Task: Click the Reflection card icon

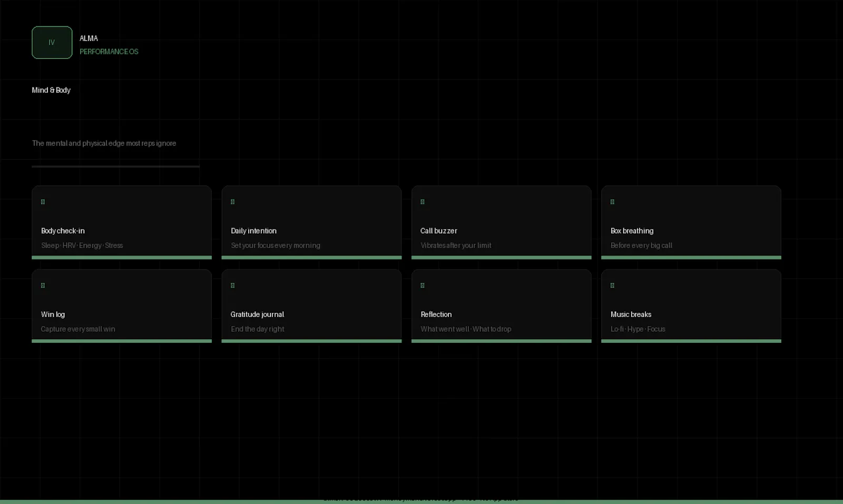Action: 423,285
